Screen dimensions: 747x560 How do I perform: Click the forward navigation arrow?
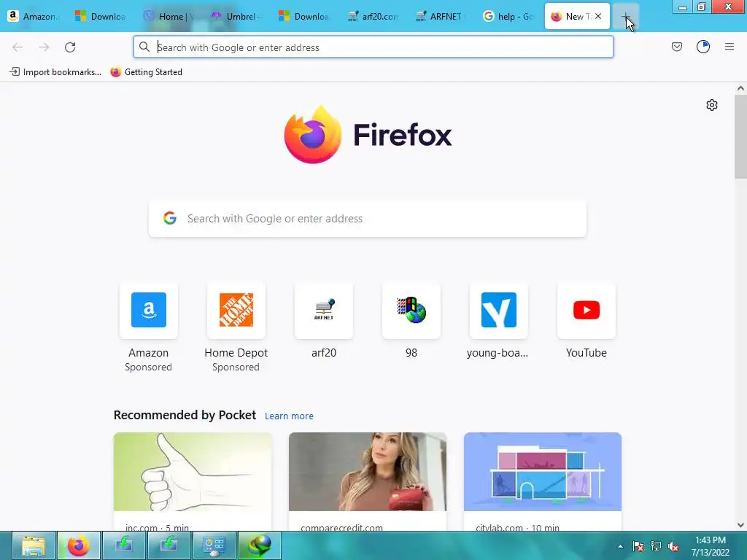point(44,47)
